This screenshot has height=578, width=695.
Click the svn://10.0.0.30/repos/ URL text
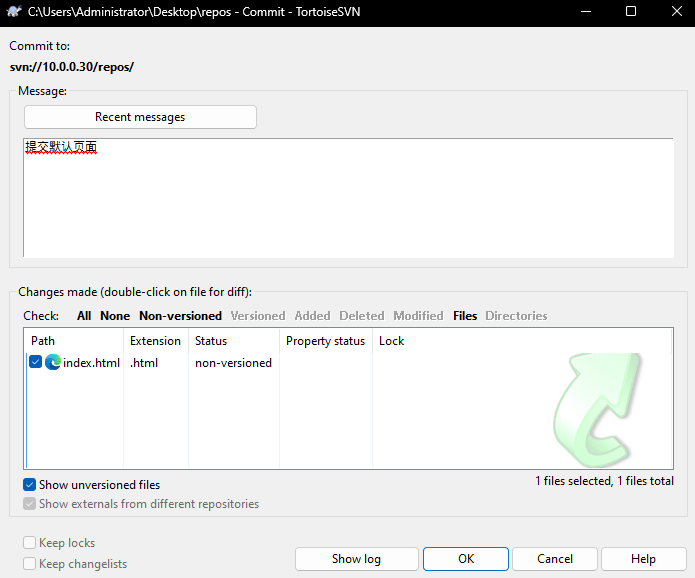pyautogui.click(x=72, y=67)
